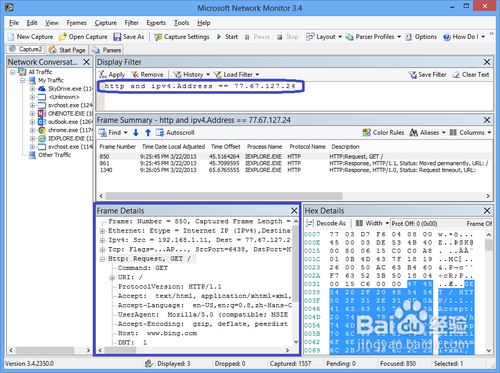Click the find next down arrow
Image resolution: width=500 pixels, height=373 pixels.
click(136, 133)
